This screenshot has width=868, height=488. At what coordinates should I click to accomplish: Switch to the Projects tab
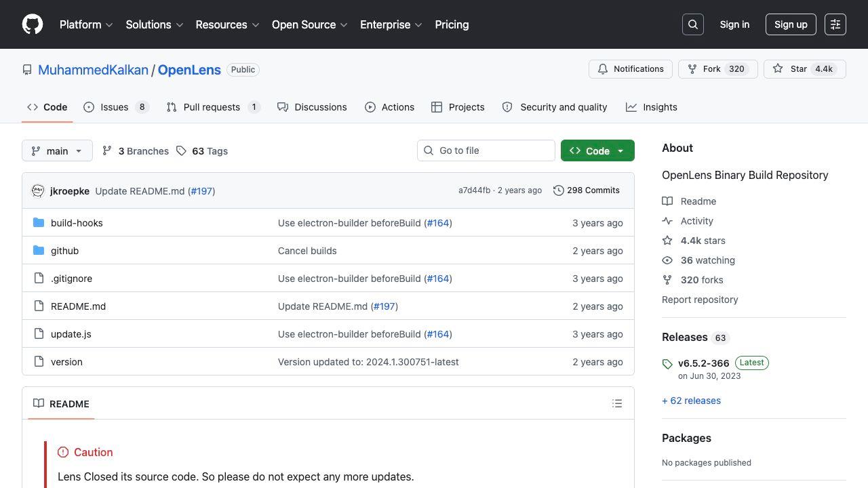458,107
